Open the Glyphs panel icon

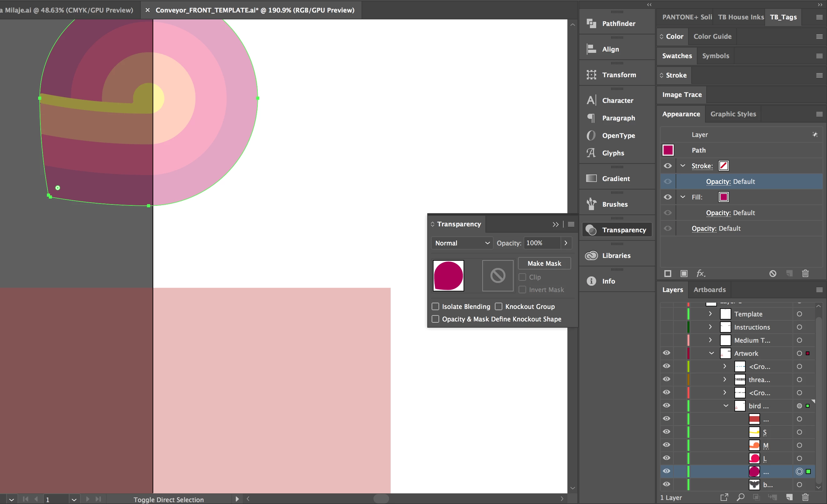591,153
